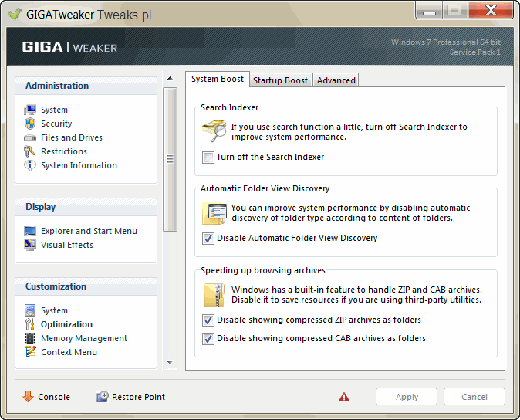Switch to the System Boost tab
The image size is (520, 420).
[x=218, y=79]
